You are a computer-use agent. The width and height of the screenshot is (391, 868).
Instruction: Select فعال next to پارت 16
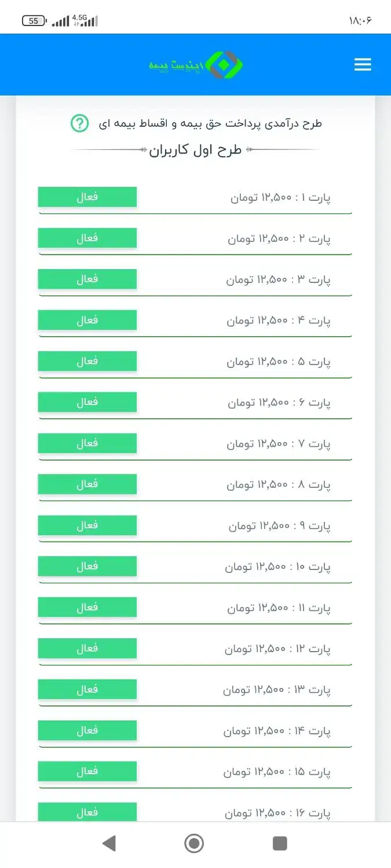tap(87, 812)
